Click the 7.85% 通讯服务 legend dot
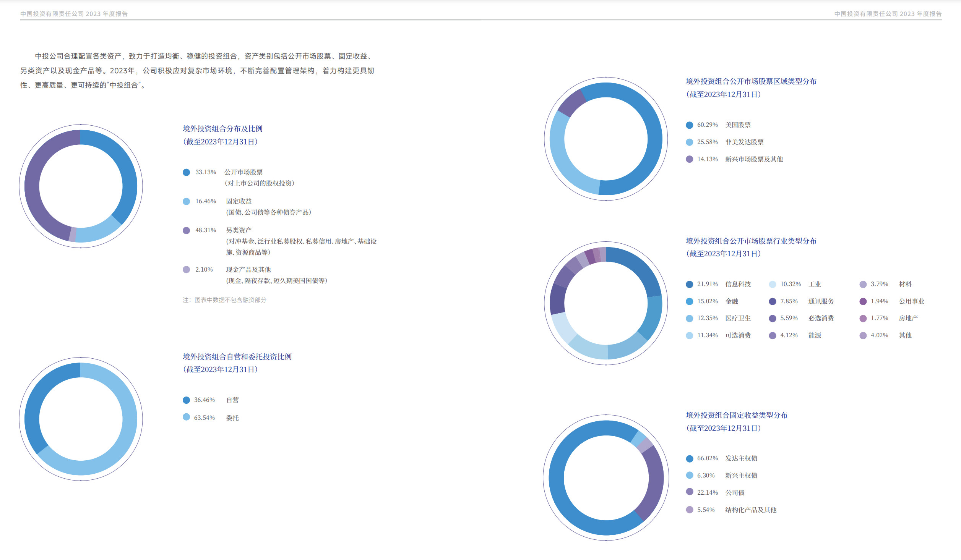 772,301
